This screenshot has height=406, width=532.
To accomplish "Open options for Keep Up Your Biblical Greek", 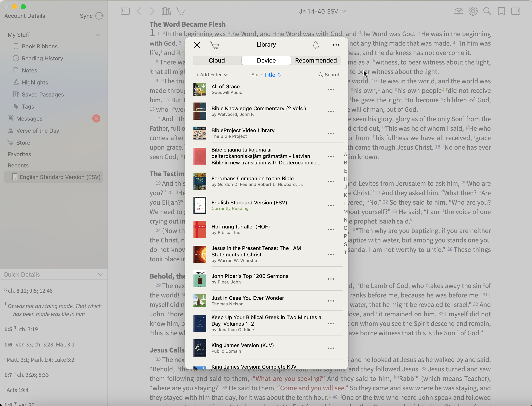I will (x=331, y=324).
